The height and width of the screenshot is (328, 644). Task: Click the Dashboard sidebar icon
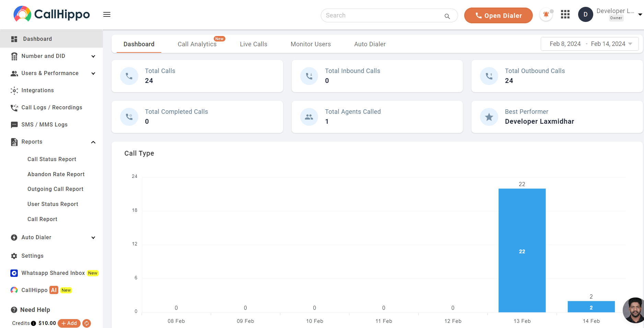point(14,39)
